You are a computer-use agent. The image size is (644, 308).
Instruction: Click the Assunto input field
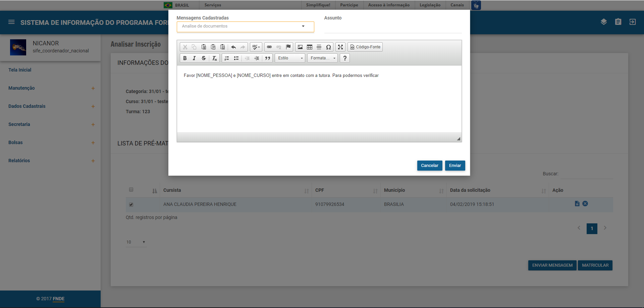coord(393,28)
